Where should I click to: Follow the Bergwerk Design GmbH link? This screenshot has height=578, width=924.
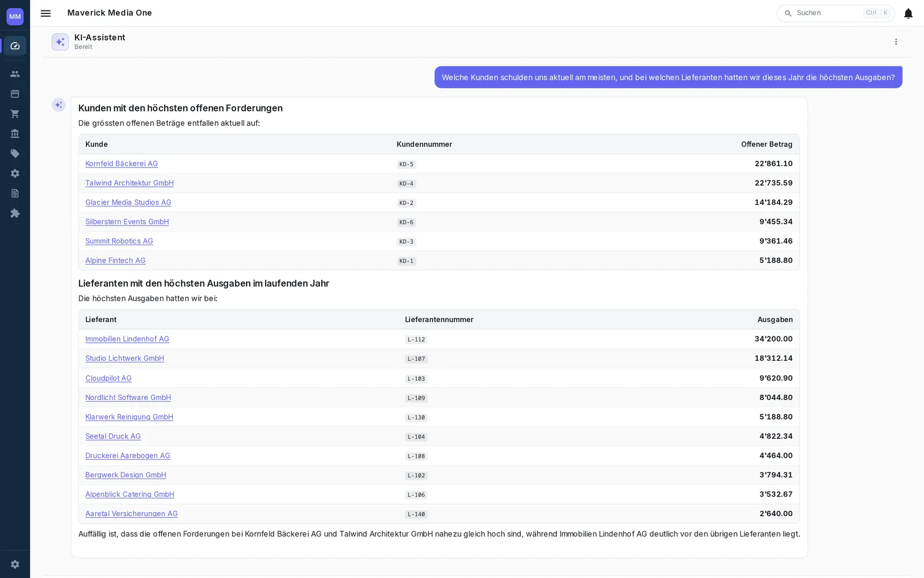[x=126, y=475]
